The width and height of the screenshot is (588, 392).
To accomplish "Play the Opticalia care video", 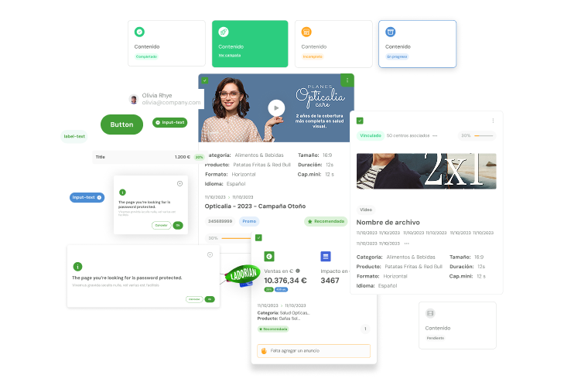I will pyautogui.click(x=276, y=108).
